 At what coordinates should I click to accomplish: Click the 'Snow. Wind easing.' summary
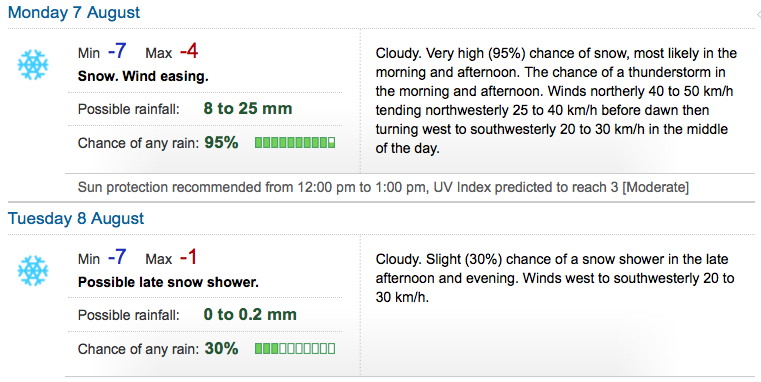(143, 76)
